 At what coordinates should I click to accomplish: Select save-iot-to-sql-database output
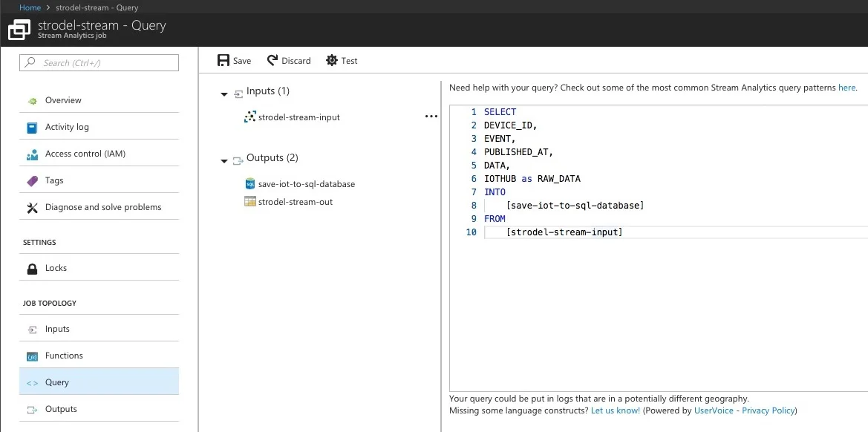(307, 183)
